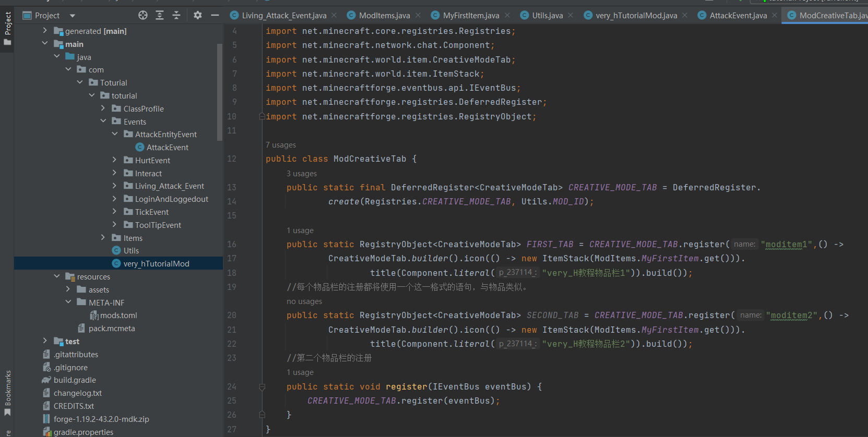Image resolution: width=868 pixels, height=437 pixels.
Task: Click 'no usages' hint above SECOND_TAB
Action: tap(304, 301)
